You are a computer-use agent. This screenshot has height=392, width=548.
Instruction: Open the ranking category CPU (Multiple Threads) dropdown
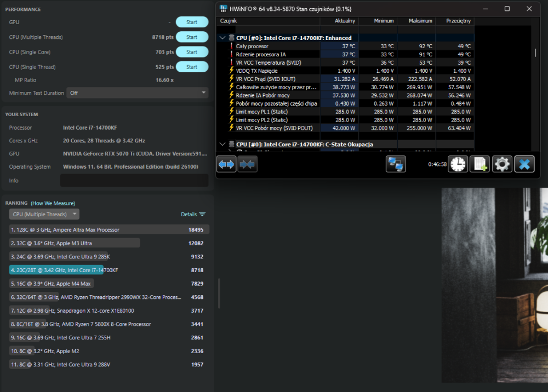tap(44, 214)
